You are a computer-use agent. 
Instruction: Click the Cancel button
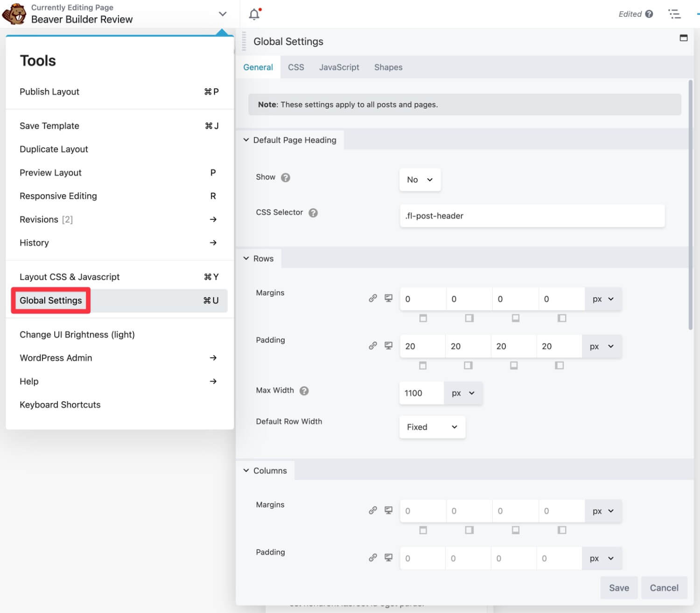coord(664,588)
